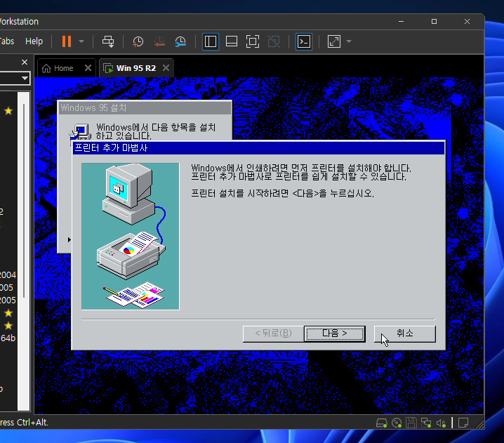Screen dimensions: 504x443
Task: Click the top favorite star in library
Action: tap(8, 111)
